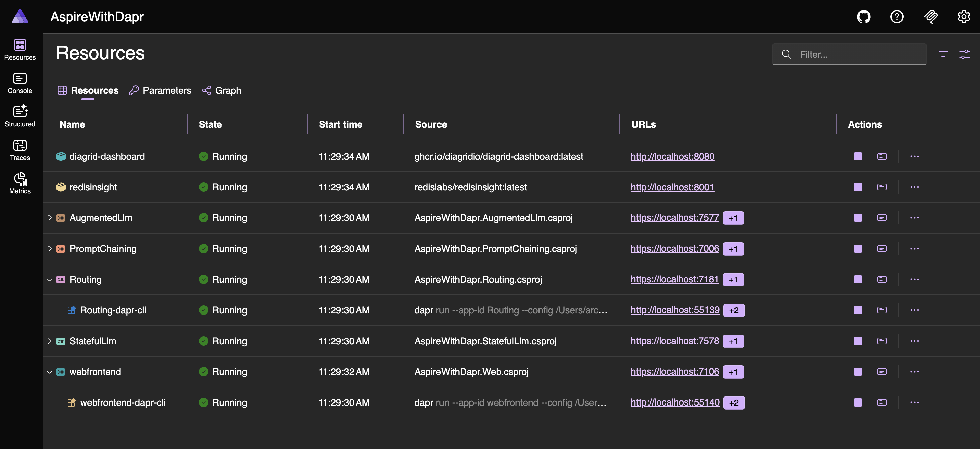View console logs for redisinsight

(882, 187)
